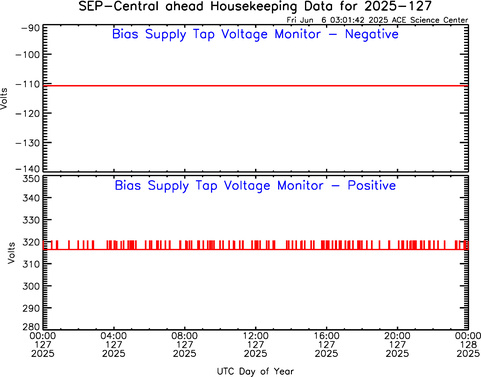Click the 280 label on the lower axis

click(31, 326)
